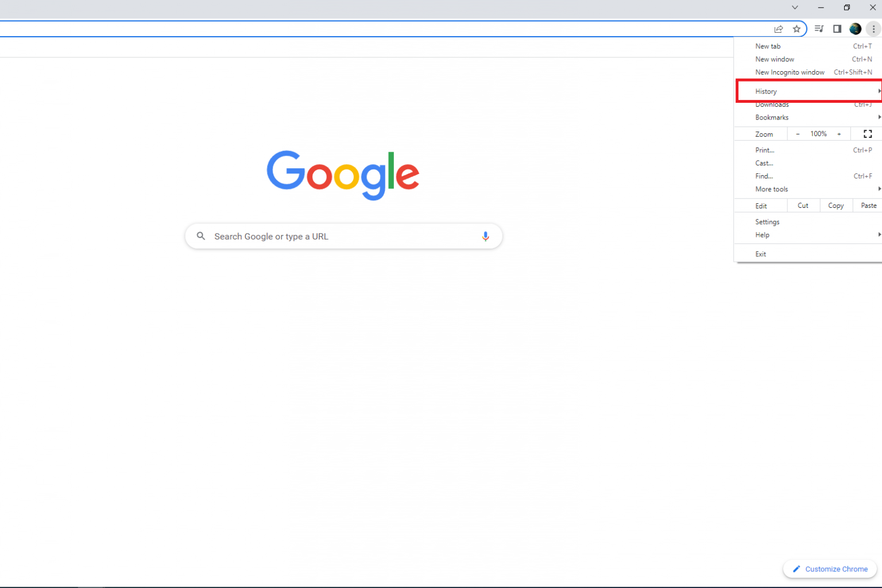Click the magnifier icon in search box
This screenshot has width=882, height=588.
click(201, 236)
